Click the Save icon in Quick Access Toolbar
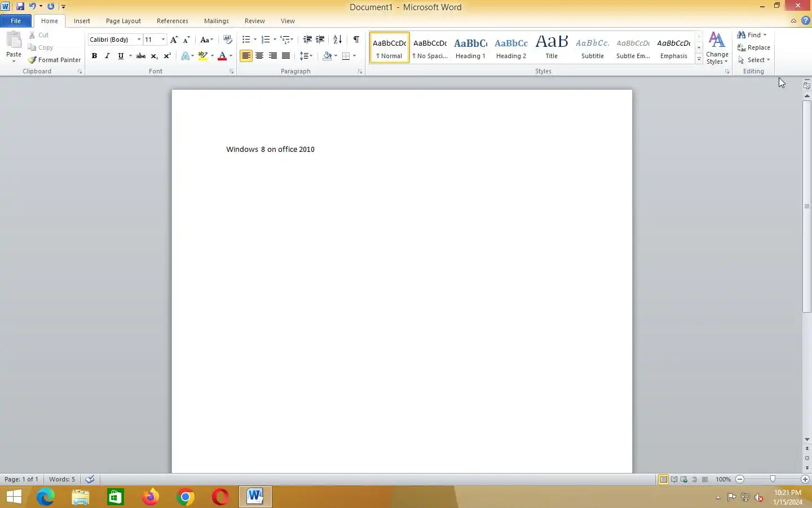The height and width of the screenshot is (508, 812). (20, 6)
